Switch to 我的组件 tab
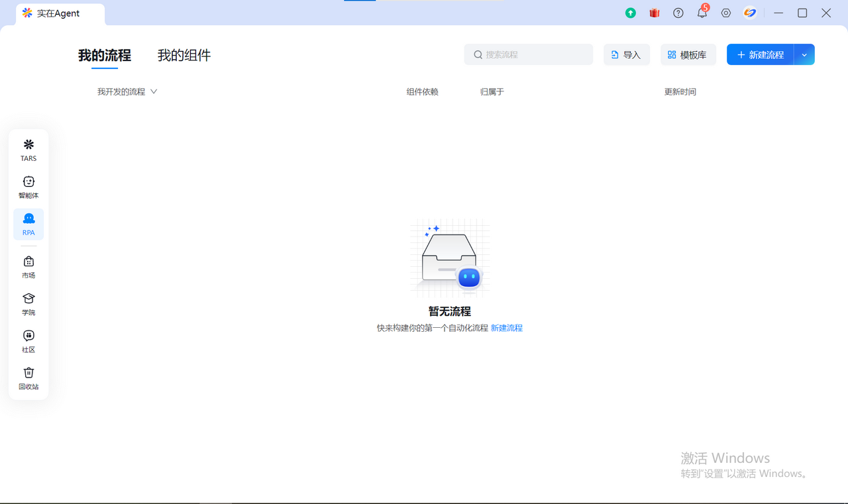Image resolution: width=848 pixels, height=504 pixels. [184, 56]
